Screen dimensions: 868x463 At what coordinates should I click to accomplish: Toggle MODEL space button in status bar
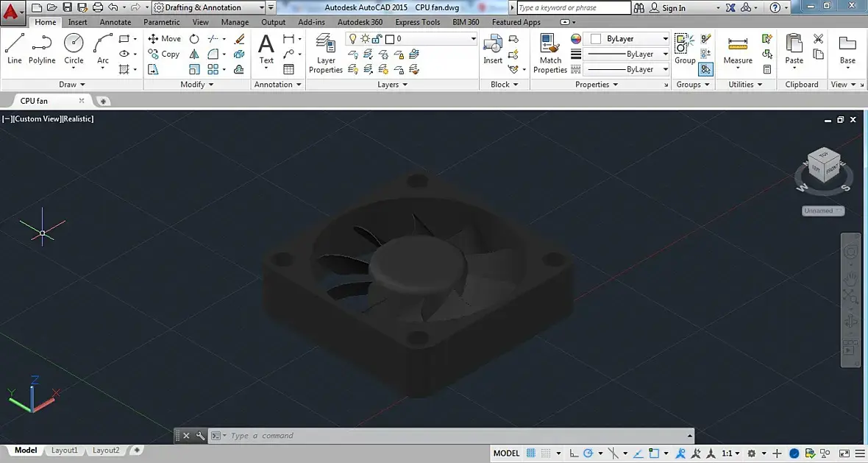tap(507, 453)
